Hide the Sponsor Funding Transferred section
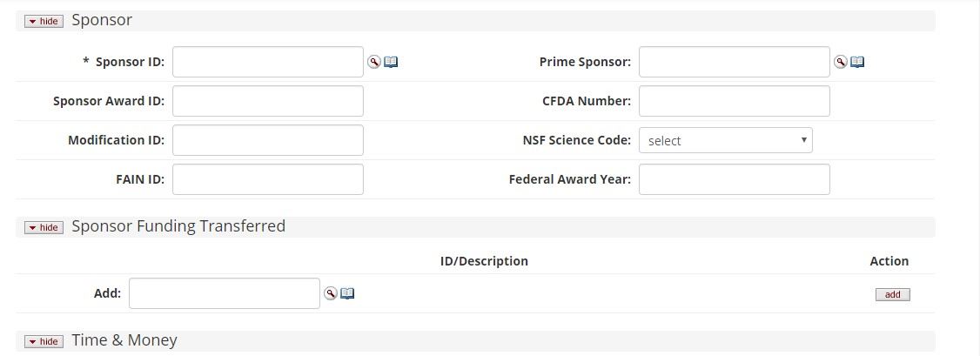This screenshot has width=980, height=356. click(44, 227)
